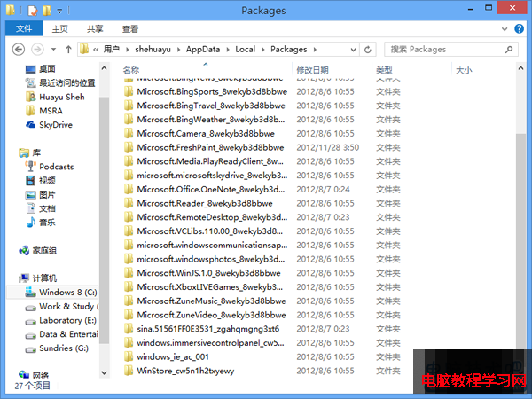The height and width of the screenshot is (399, 532).
Task: Select Sundries (G:) drive
Action: coord(57,348)
